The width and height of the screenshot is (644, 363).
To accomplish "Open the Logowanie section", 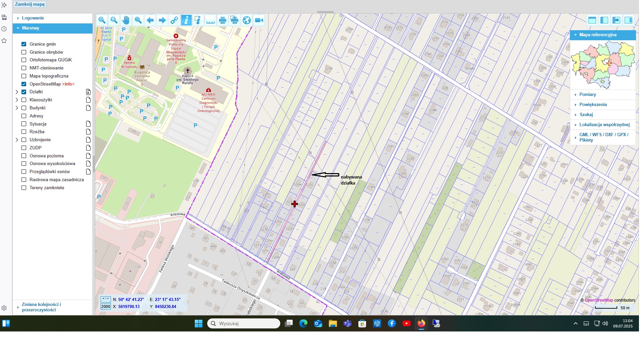I will click(33, 18).
